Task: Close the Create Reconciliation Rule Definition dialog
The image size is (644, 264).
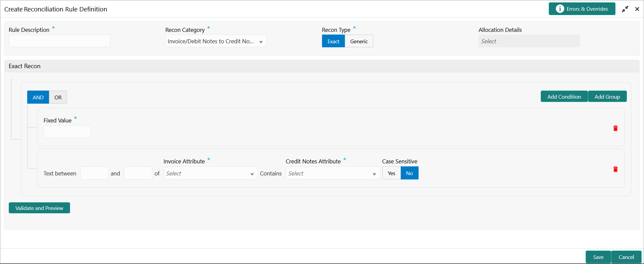Action: [x=637, y=9]
